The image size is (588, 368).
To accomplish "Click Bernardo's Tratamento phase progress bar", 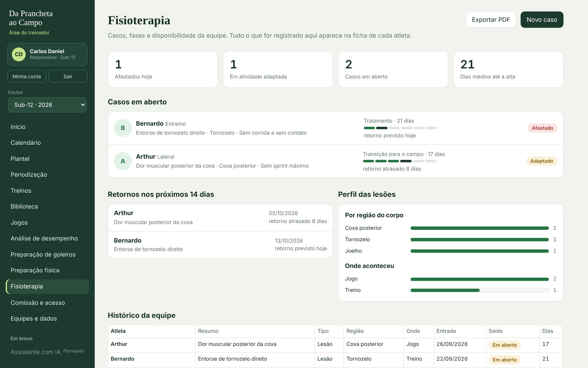I will coord(400,128).
